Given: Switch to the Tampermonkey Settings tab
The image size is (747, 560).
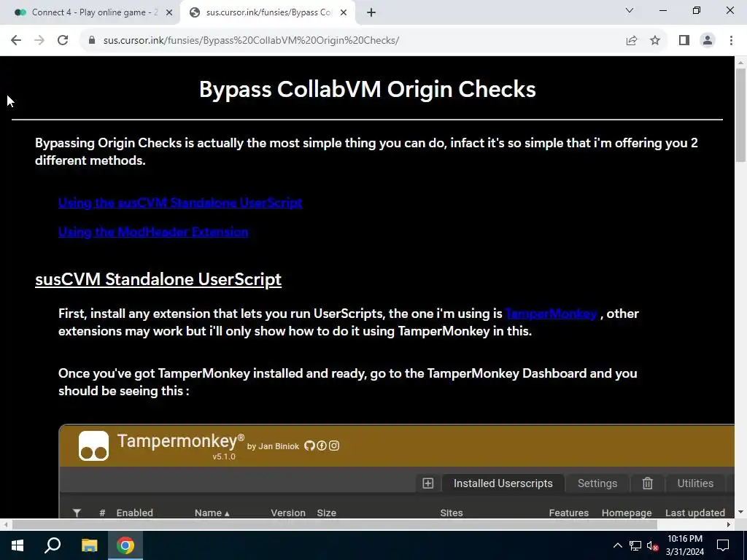Looking at the screenshot, I should 597,483.
